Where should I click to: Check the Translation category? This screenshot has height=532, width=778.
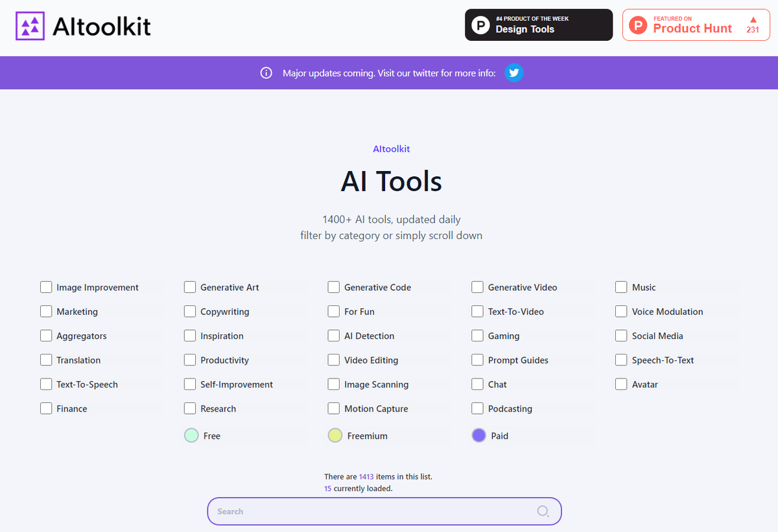tap(46, 360)
